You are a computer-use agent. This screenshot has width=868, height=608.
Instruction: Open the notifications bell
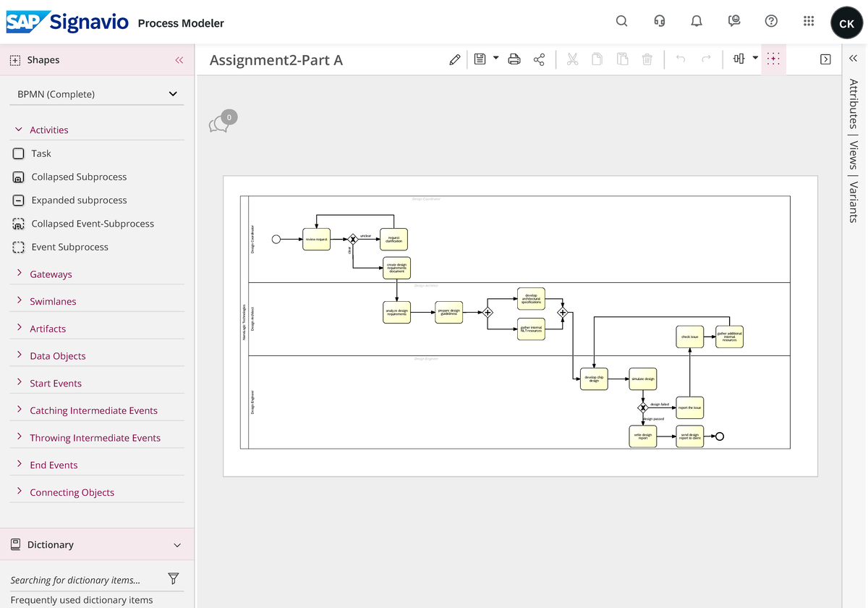(x=697, y=21)
